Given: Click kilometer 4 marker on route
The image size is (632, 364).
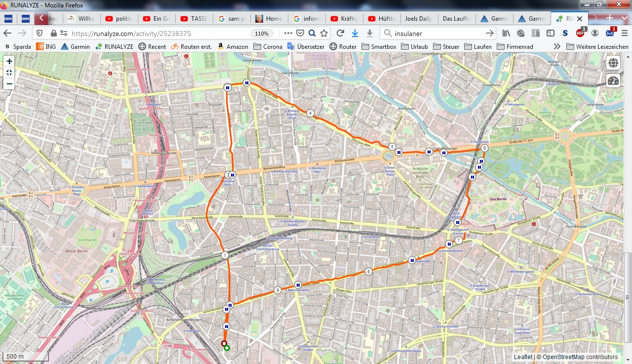Looking at the screenshot, I should (310, 113).
